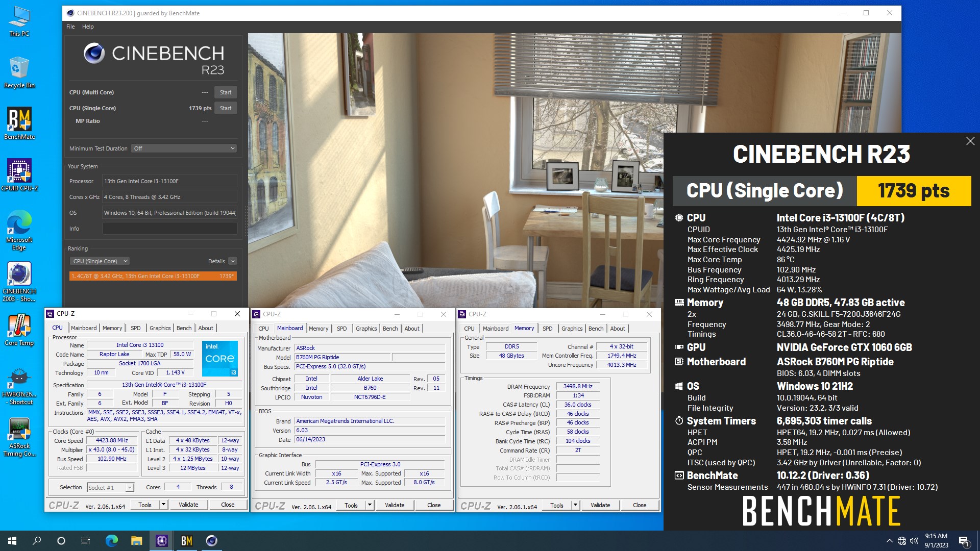Image resolution: width=980 pixels, height=551 pixels.
Task: Open Graphics tab in first CPU-Z window
Action: [160, 328]
